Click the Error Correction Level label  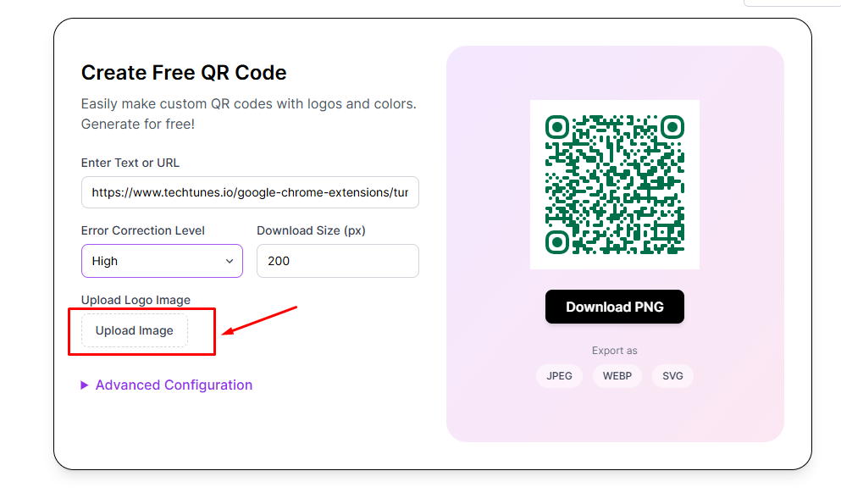(142, 230)
